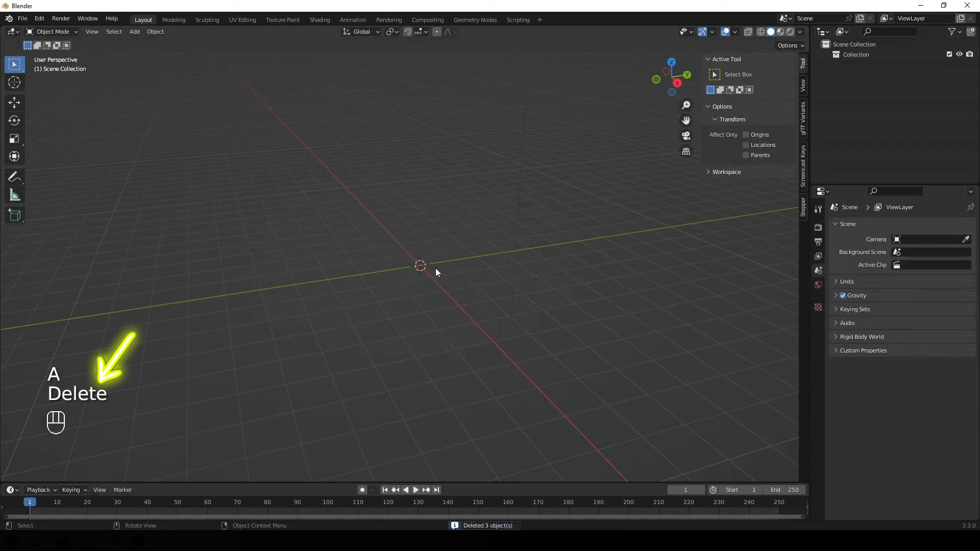
Task: Open the Render menu
Action: tap(61, 18)
